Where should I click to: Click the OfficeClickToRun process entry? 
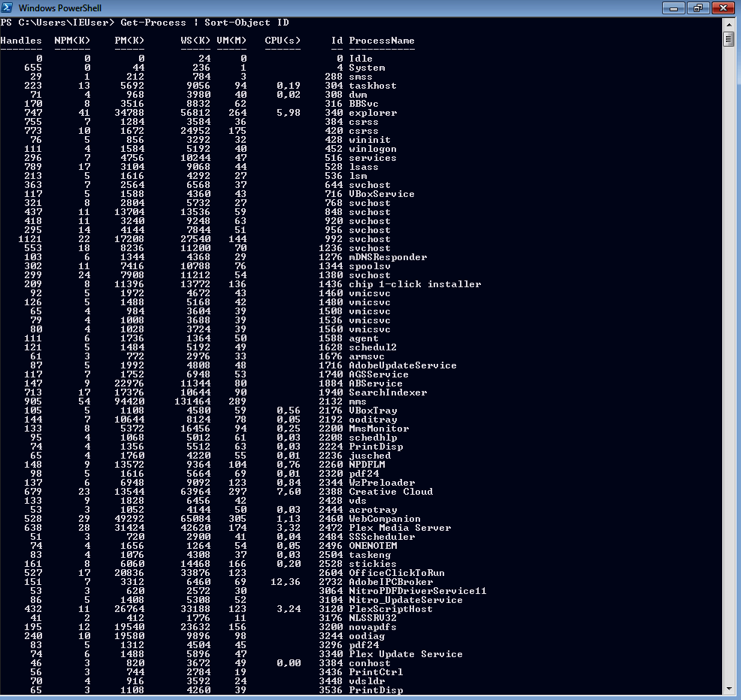(x=397, y=573)
